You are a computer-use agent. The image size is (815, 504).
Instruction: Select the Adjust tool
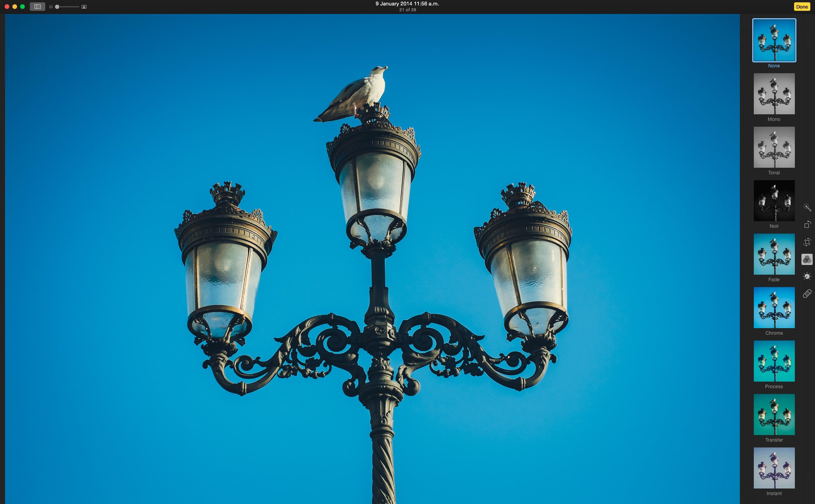click(807, 276)
